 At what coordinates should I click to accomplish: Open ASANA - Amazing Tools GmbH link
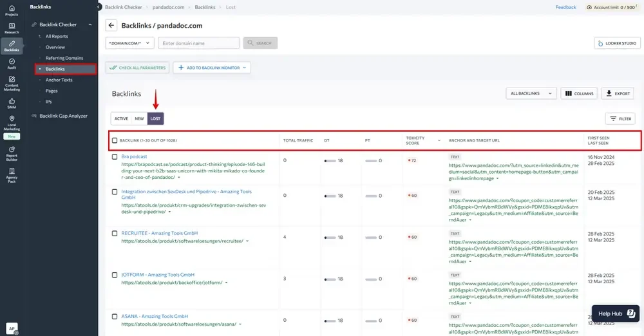[x=155, y=317]
